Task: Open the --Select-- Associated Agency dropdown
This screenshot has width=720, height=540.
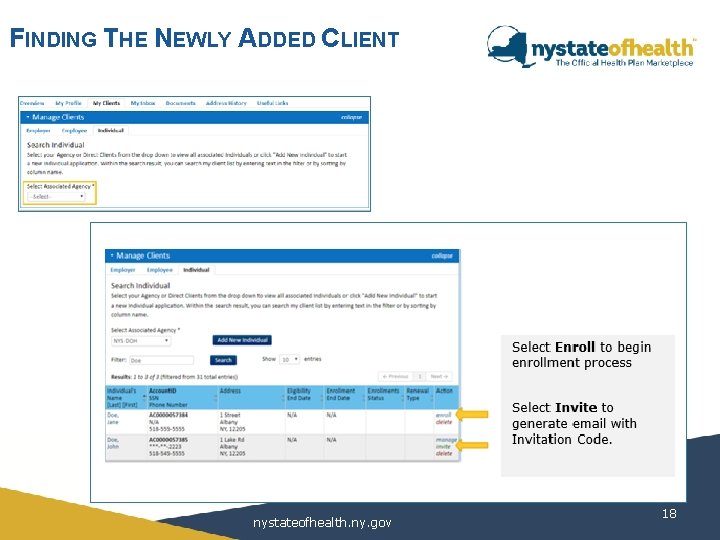Action: pyautogui.click(x=56, y=197)
